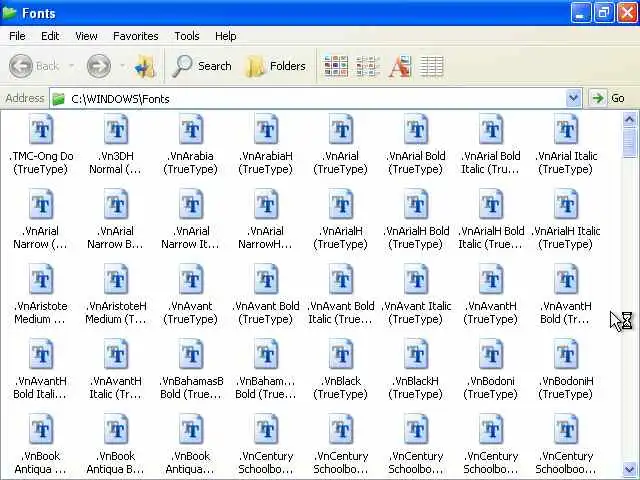The image size is (640, 480).
Task: Select the .VnArial Bold (TrueType) font icon
Action: [416, 129]
